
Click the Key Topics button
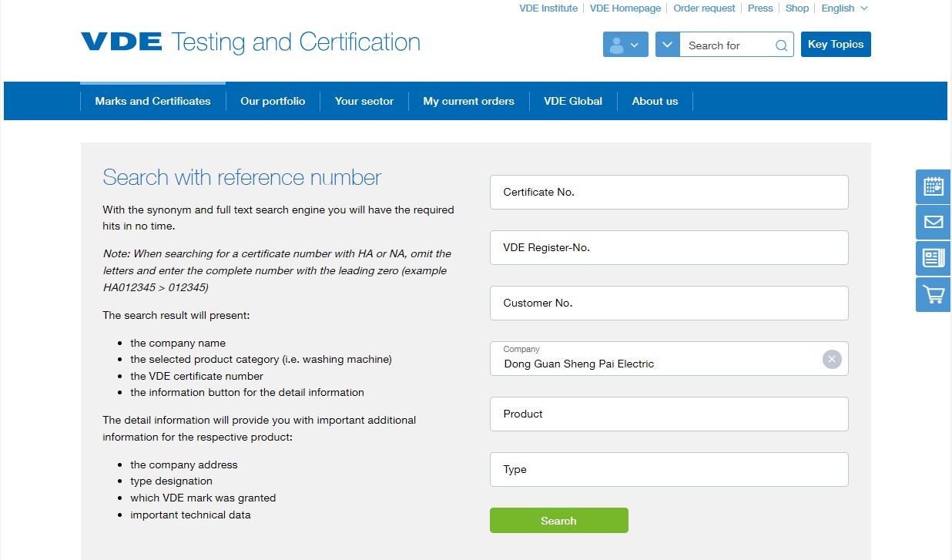click(x=836, y=45)
